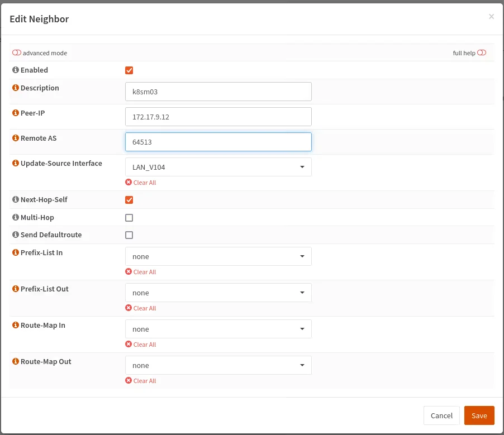Expand the Prefix-List Out dropdown
504x435 pixels.
point(218,293)
